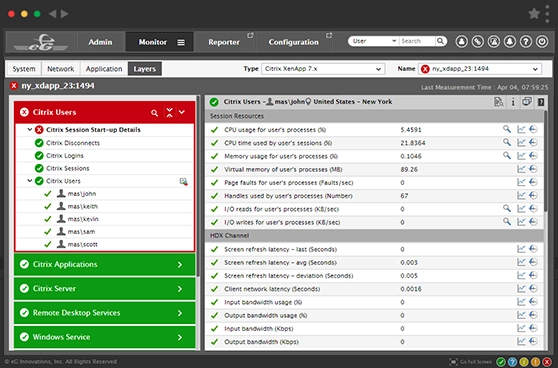The width and height of the screenshot is (558, 368).
Task: Switch to the Admin tab
Action: point(100,42)
